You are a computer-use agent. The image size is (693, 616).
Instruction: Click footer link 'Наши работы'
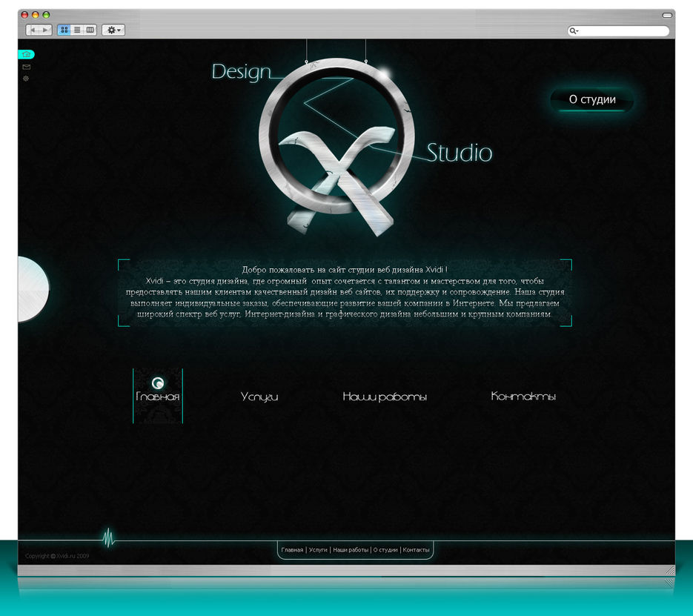coord(351,550)
